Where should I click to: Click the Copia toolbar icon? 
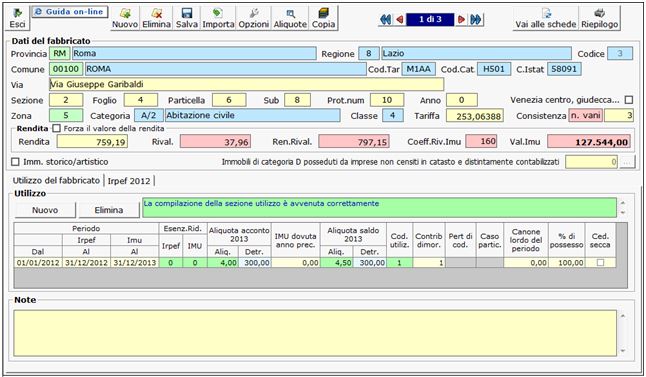323,18
